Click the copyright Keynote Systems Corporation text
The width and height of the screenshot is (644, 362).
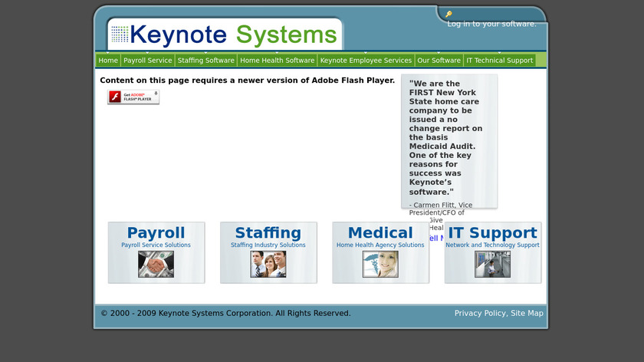225,313
